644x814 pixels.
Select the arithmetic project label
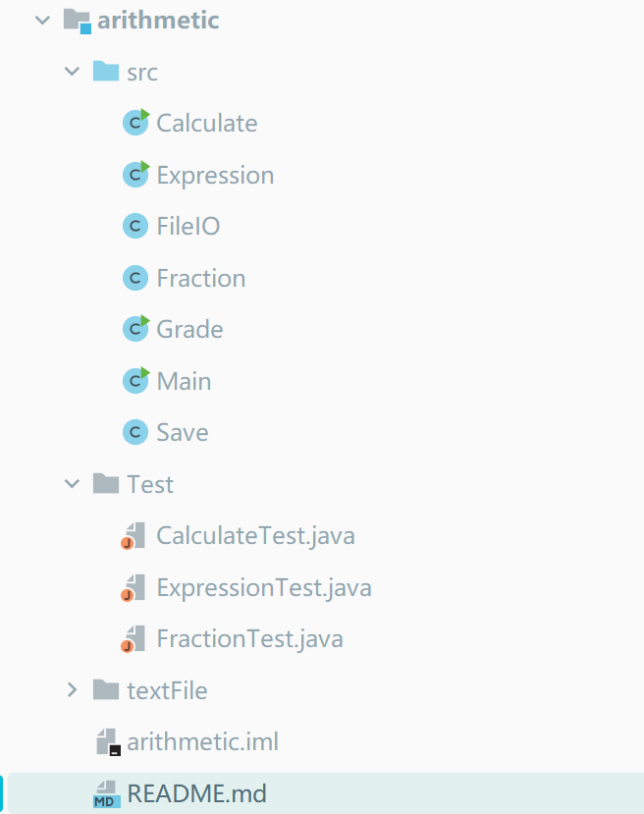click(x=158, y=20)
